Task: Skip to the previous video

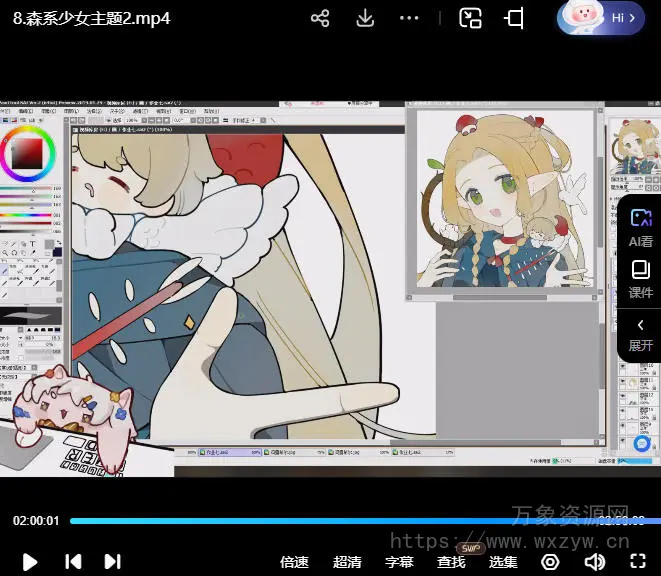Action: [x=73, y=562]
